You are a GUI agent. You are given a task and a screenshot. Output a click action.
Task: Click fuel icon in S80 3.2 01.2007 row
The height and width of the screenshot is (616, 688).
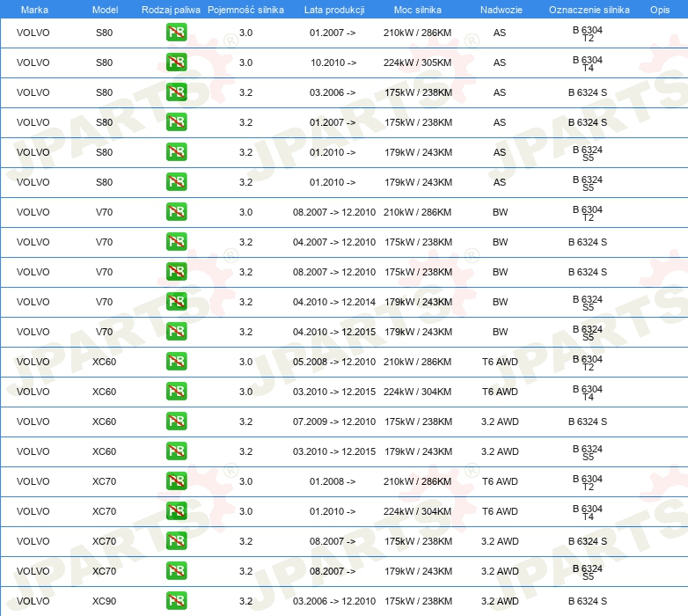[176, 122]
